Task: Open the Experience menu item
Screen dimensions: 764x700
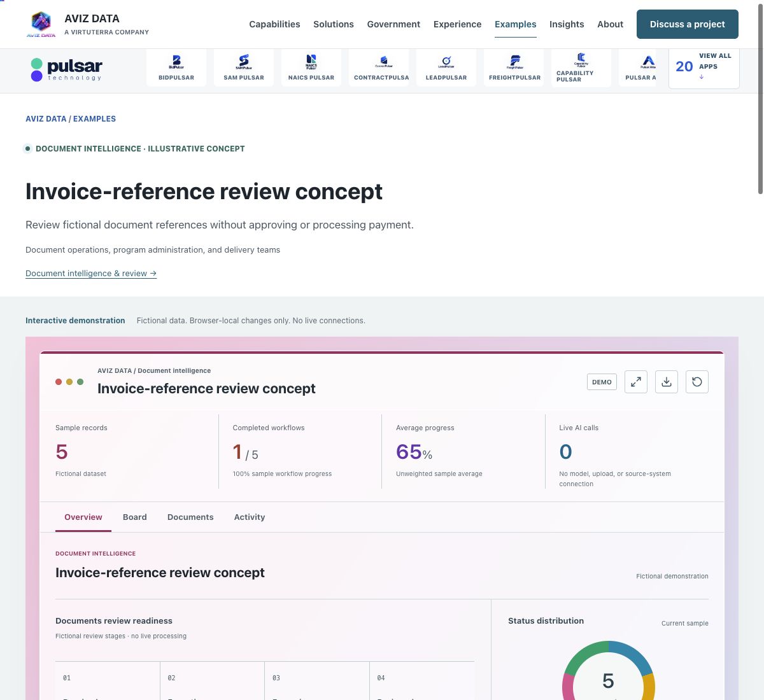Action: 457,24
